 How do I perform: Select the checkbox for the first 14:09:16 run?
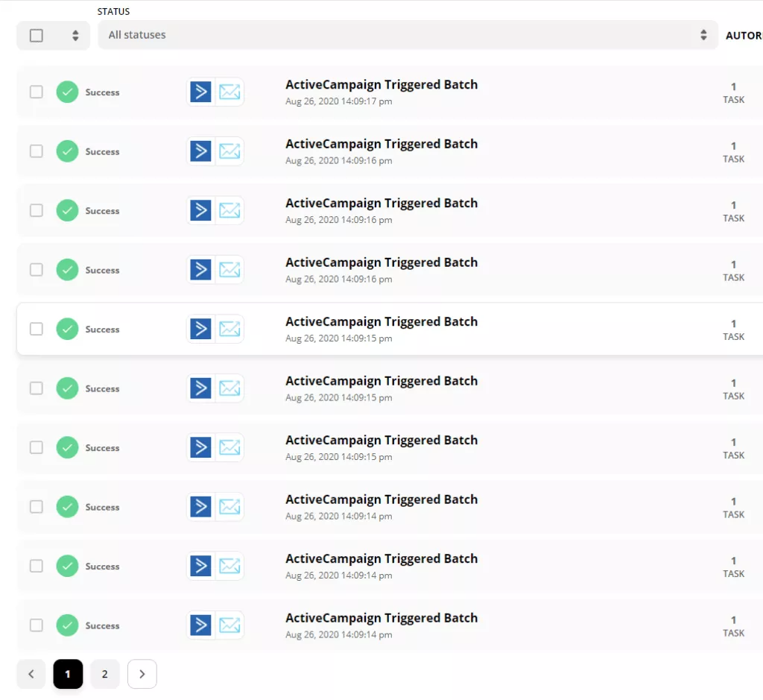(x=36, y=151)
